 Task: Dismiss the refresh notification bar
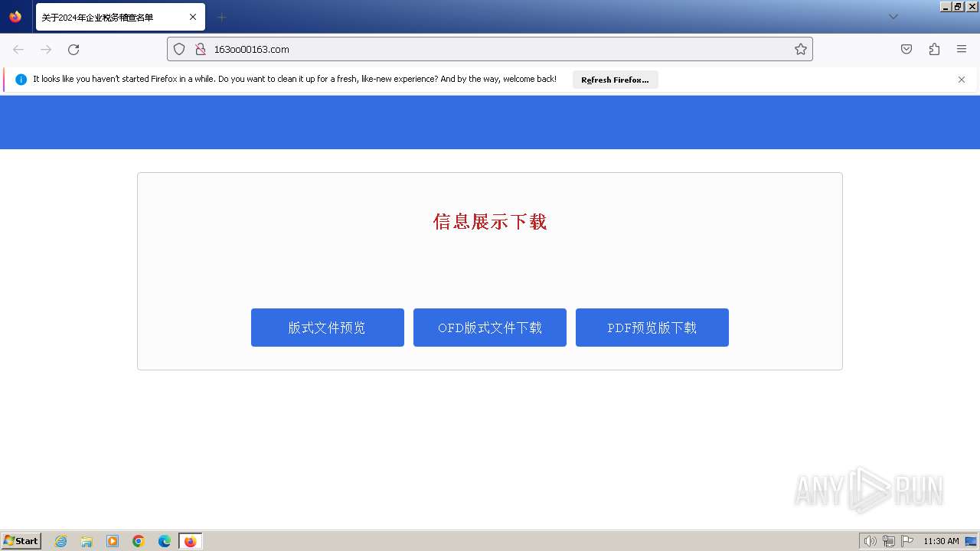point(962,80)
